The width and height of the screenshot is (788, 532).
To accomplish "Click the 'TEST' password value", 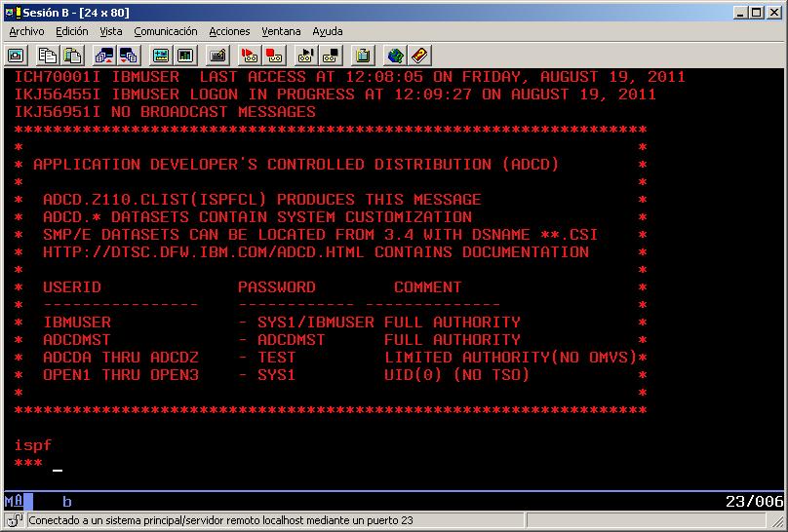I will [x=276, y=358].
